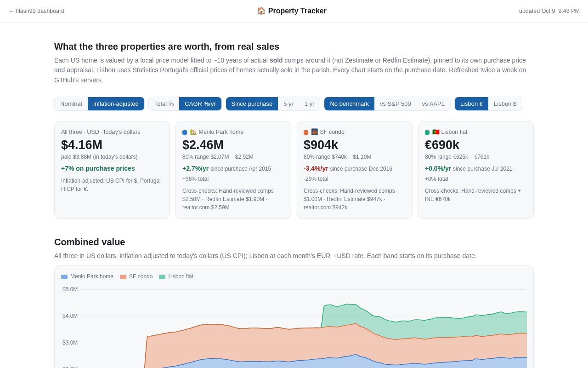Click '+7% on purchase prices' text
The width and height of the screenshot is (588, 368).
pos(98,168)
